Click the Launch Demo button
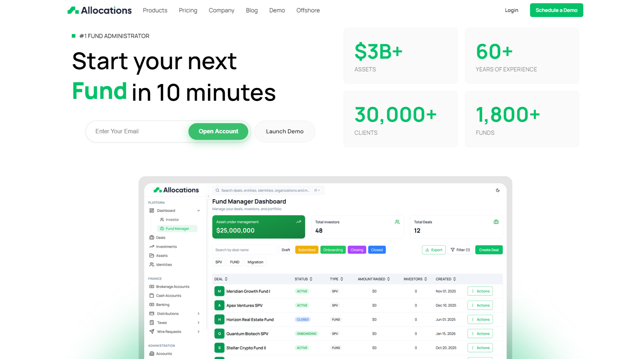The height and width of the screenshot is (359, 644). point(285,131)
